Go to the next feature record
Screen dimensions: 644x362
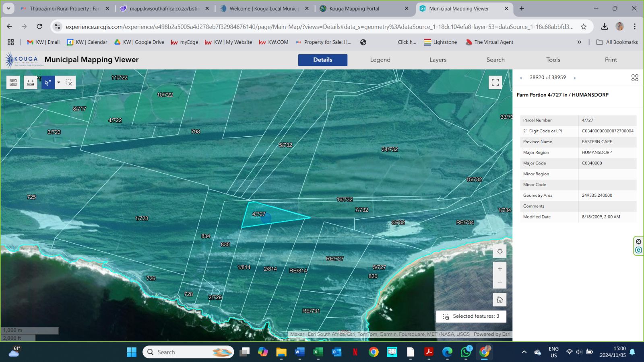pyautogui.click(x=574, y=78)
